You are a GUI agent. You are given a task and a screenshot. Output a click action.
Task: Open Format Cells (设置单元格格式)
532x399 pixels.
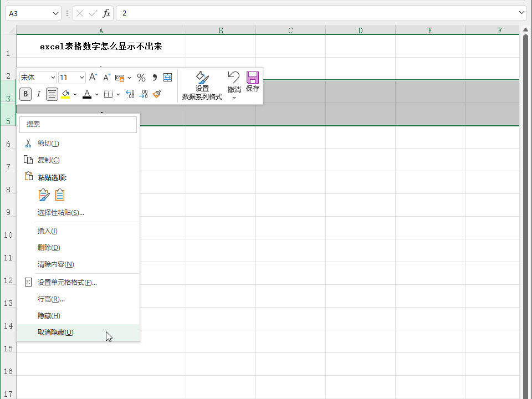tap(78, 283)
